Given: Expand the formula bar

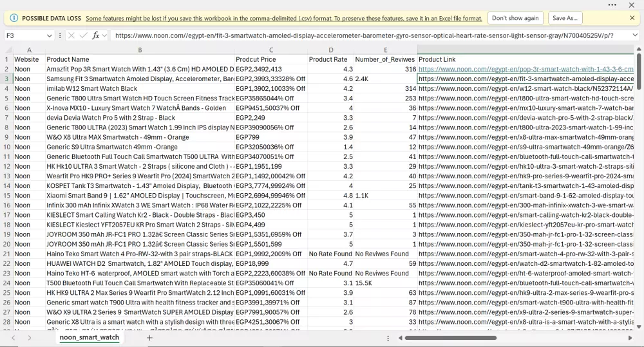Looking at the screenshot, I should point(634,35).
